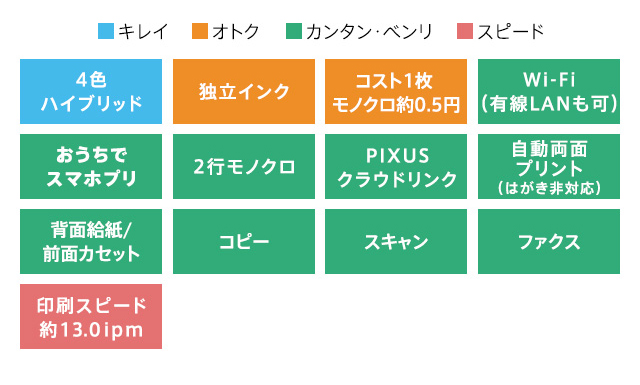Screen dimensions: 640x385
Task: Open the Wi-Fi (有線LANも可) tile
Action: click(x=549, y=91)
